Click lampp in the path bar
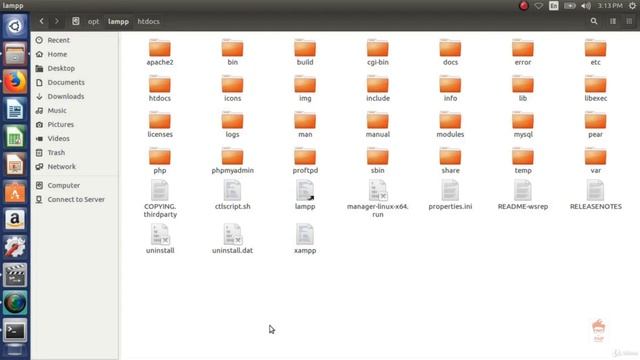The height and width of the screenshot is (360, 640). click(118, 22)
